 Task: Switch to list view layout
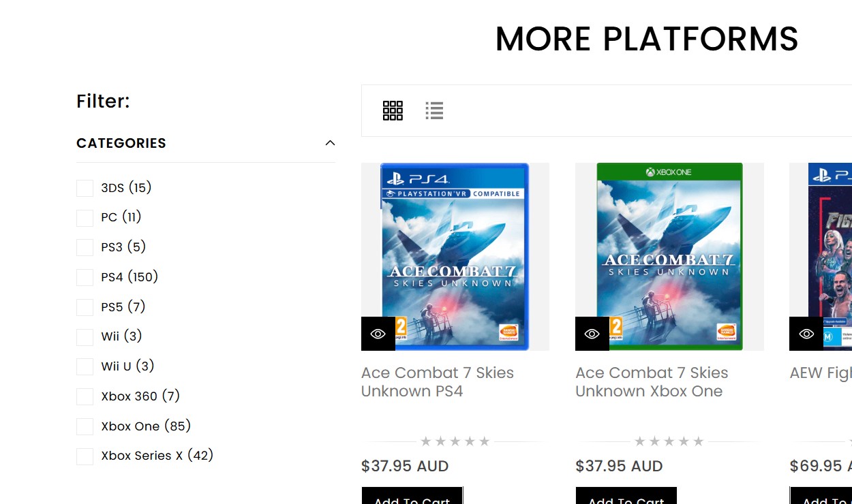click(434, 110)
